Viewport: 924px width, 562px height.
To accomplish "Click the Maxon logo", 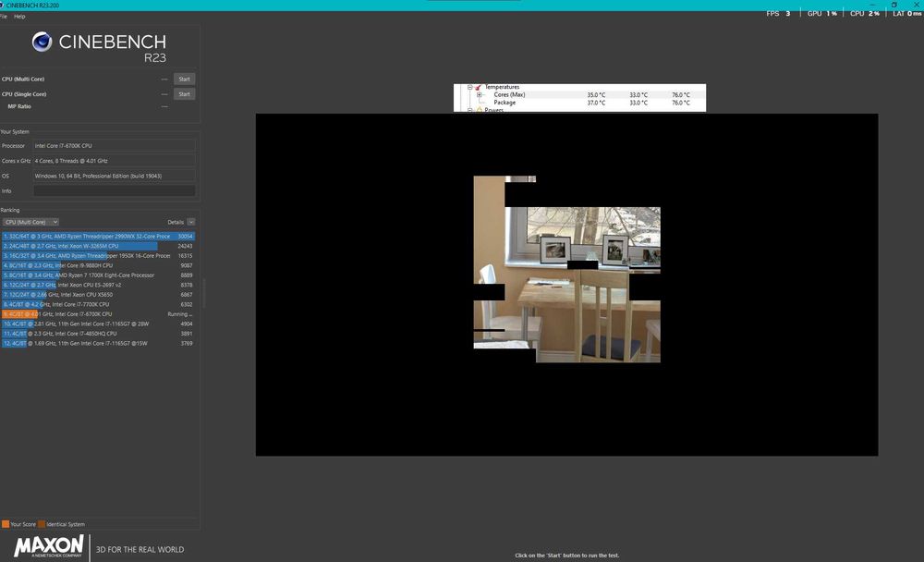I will click(49, 546).
